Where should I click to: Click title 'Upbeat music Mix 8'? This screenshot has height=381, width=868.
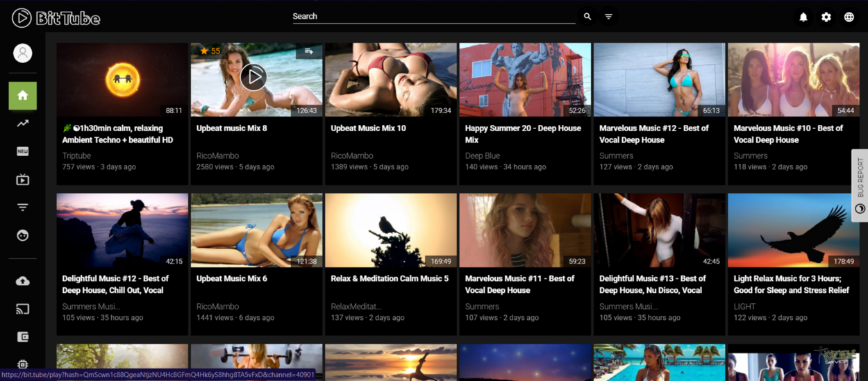coord(232,128)
